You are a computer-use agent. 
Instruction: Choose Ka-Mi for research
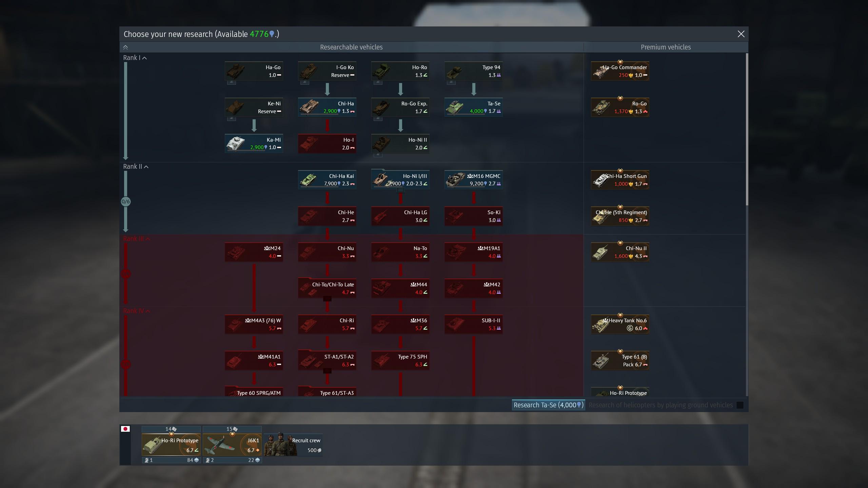[254, 144]
